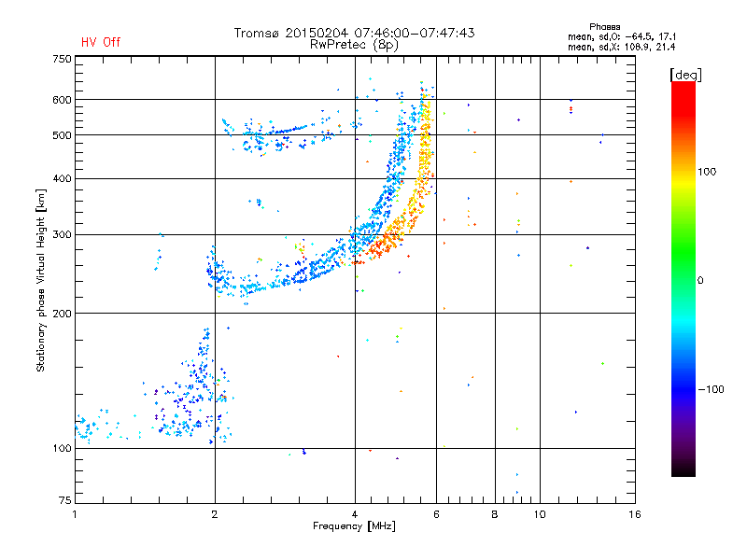747x560 pixels.
Task: Click the y-axis '400' tick label
Action: pos(62,178)
